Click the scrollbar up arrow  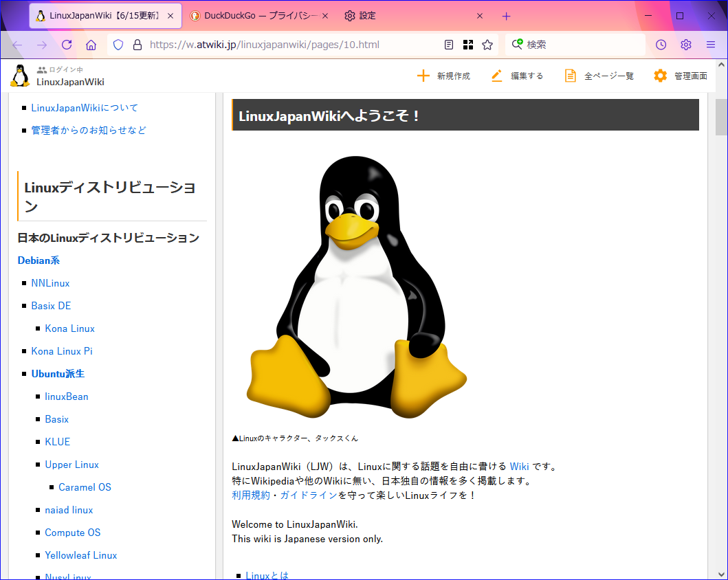(721, 65)
